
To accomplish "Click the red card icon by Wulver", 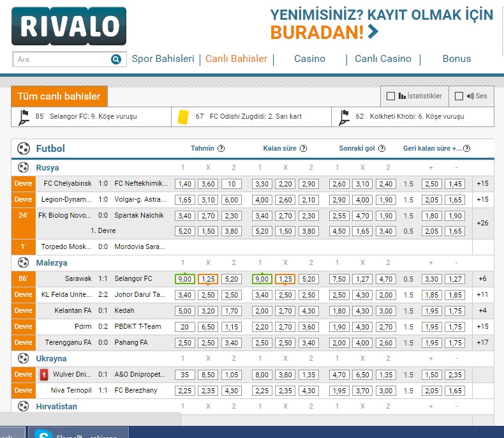I will tap(44, 375).
